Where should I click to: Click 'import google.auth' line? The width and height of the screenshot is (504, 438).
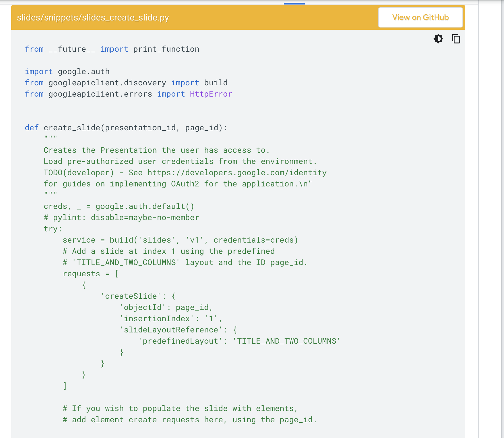tap(67, 72)
